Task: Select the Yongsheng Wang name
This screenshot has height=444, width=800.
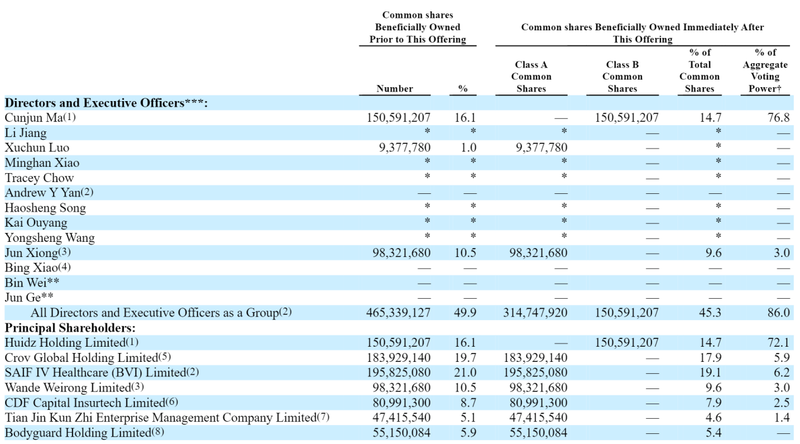Action: [49, 238]
